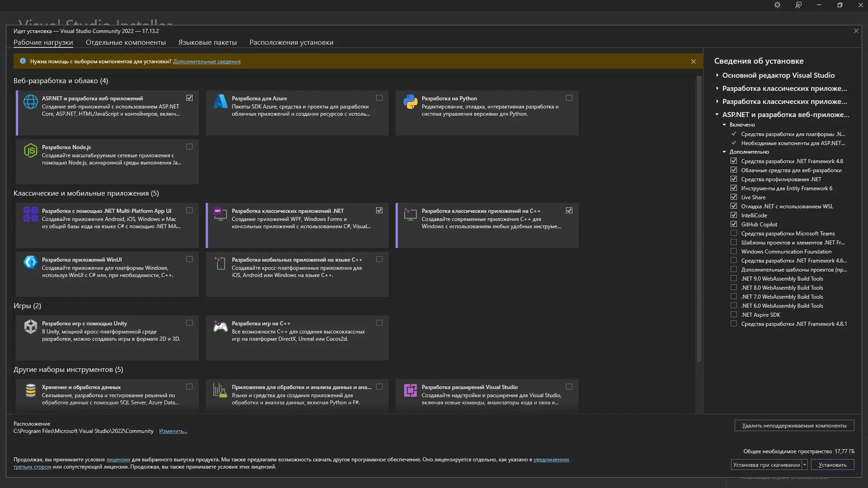Click the .NET Multi-Platform App UI icon
868x488 pixels.
pyautogui.click(x=31, y=214)
